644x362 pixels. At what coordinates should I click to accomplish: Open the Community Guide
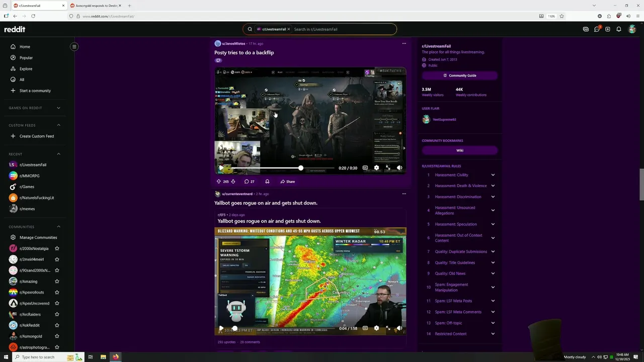[460, 75]
